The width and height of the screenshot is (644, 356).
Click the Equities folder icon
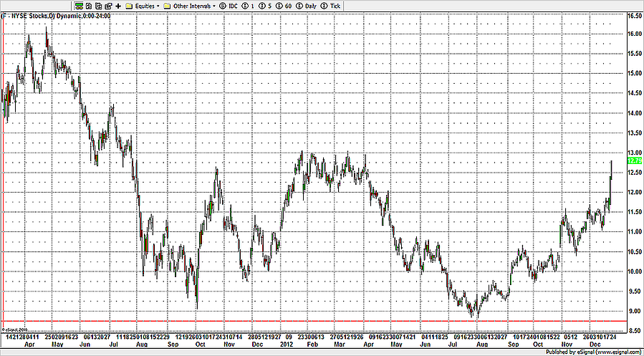[128, 5]
